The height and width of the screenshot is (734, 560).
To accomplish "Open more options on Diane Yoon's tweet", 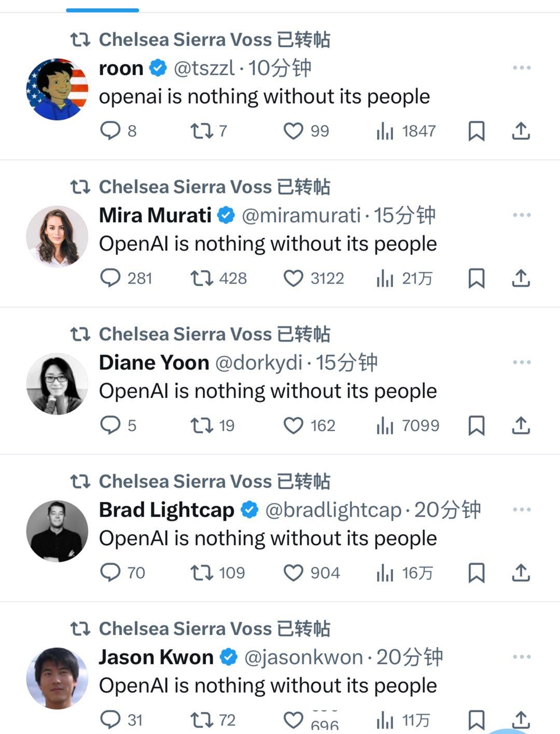I will coord(522,362).
